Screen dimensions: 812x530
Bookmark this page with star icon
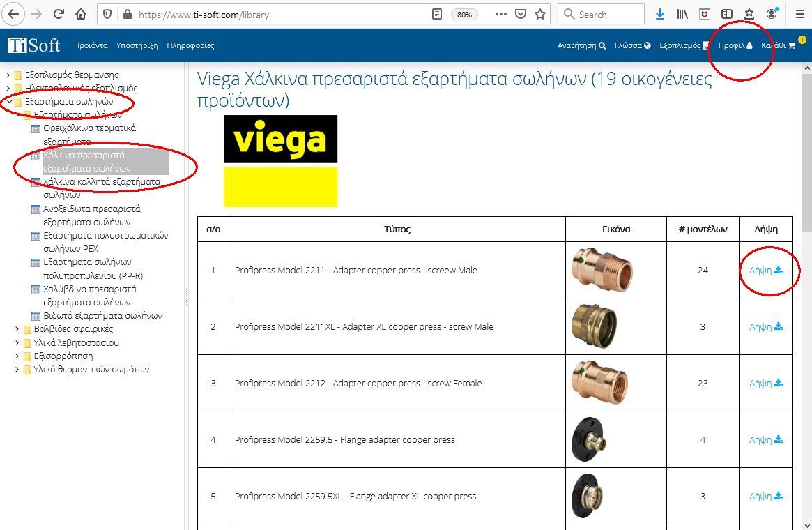539,14
